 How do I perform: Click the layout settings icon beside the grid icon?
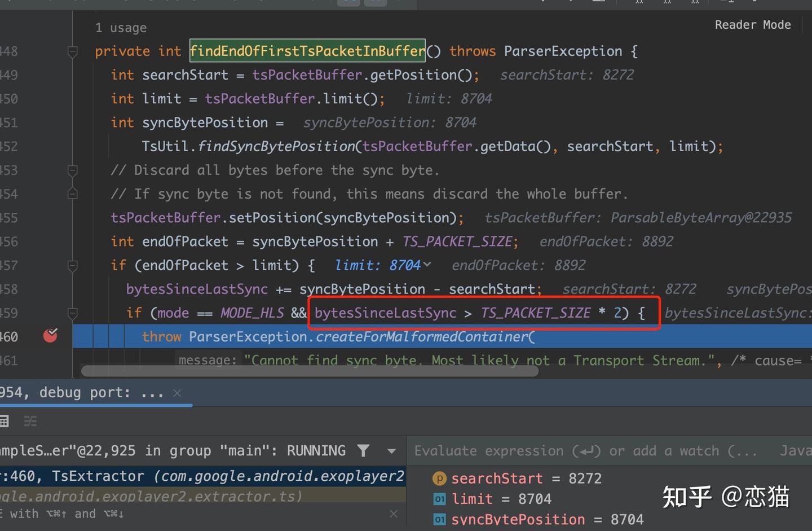coord(30,421)
